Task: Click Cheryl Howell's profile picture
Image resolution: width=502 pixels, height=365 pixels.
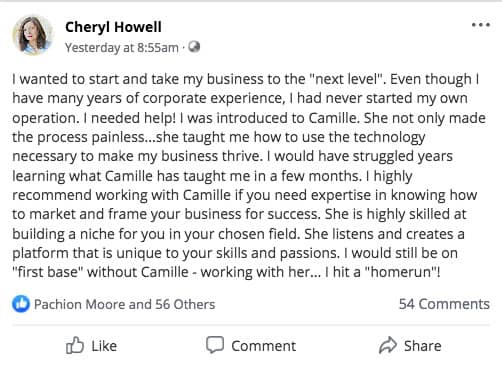Action: point(33,35)
